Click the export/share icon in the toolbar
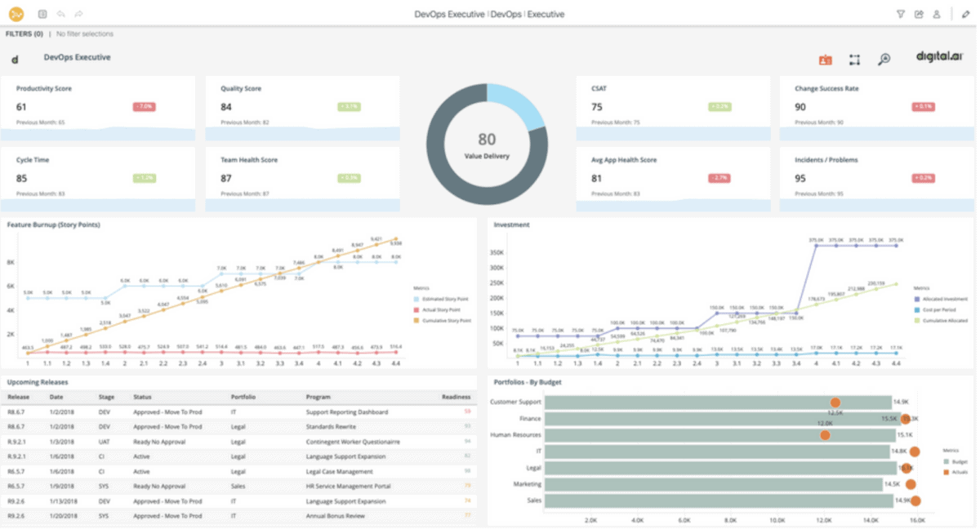This screenshot has width=980, height=529. (x=919, y=14)
